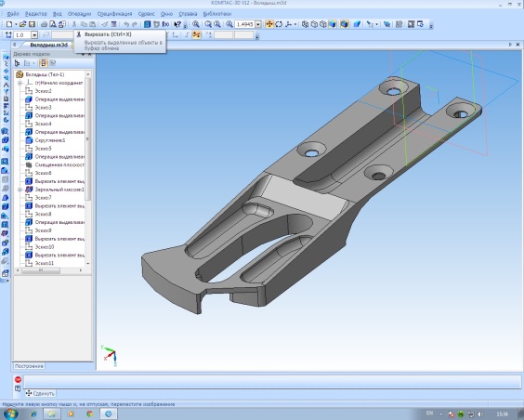Click the Windows Start button
The image size is (524, 420).
pos(11,413)
